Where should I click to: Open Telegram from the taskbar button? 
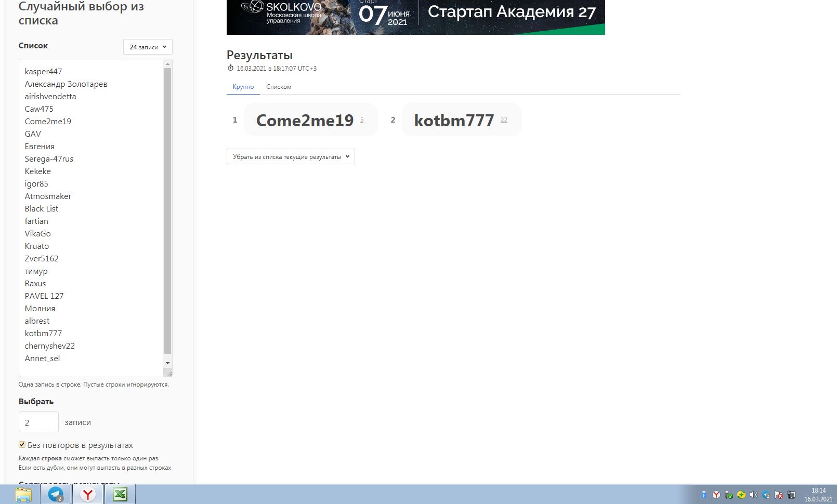tap(56, 495)
